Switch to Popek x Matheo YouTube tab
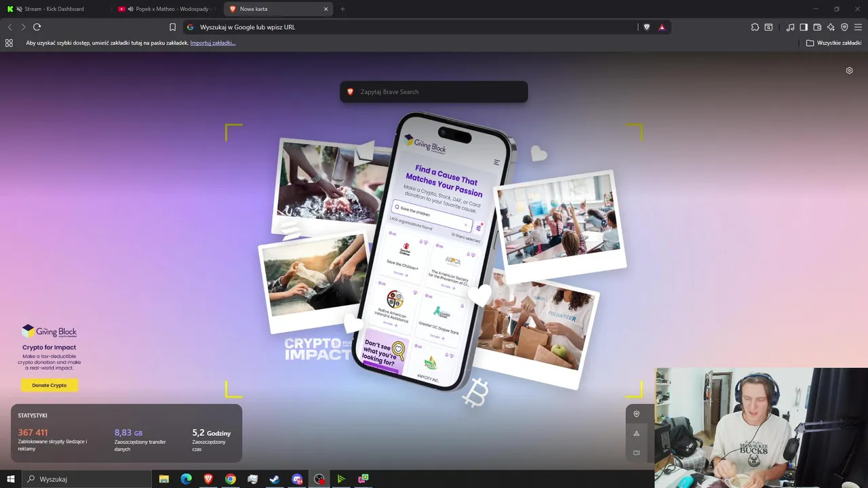868x488 pixels. 166,9
